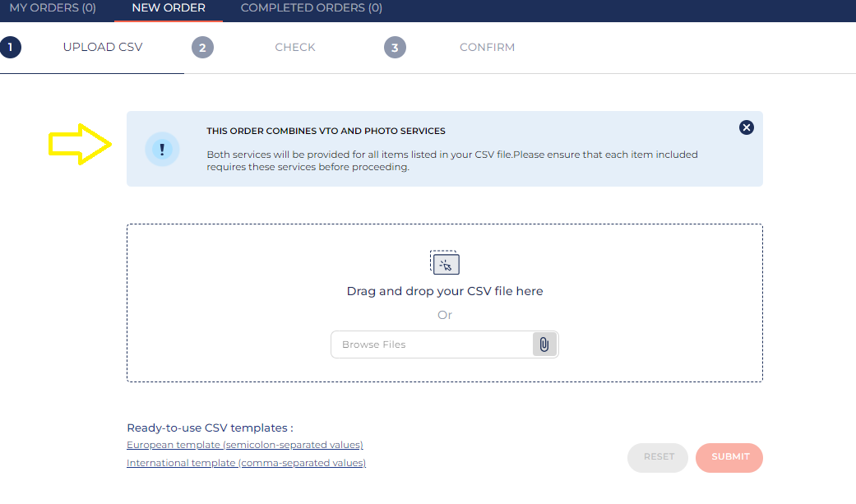856x504 pixels.
Task: Dismiss the VTO and Photo services notice
Action: 746,127
